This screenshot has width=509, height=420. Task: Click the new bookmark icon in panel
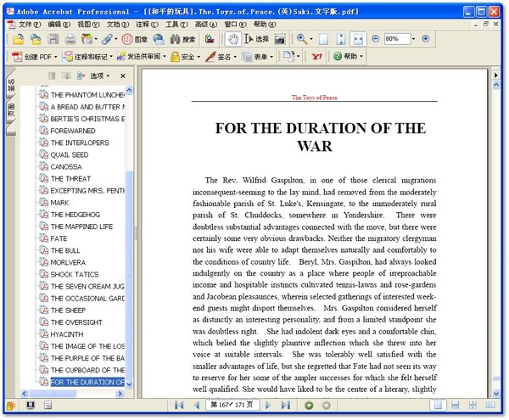[x=81, y=76]
